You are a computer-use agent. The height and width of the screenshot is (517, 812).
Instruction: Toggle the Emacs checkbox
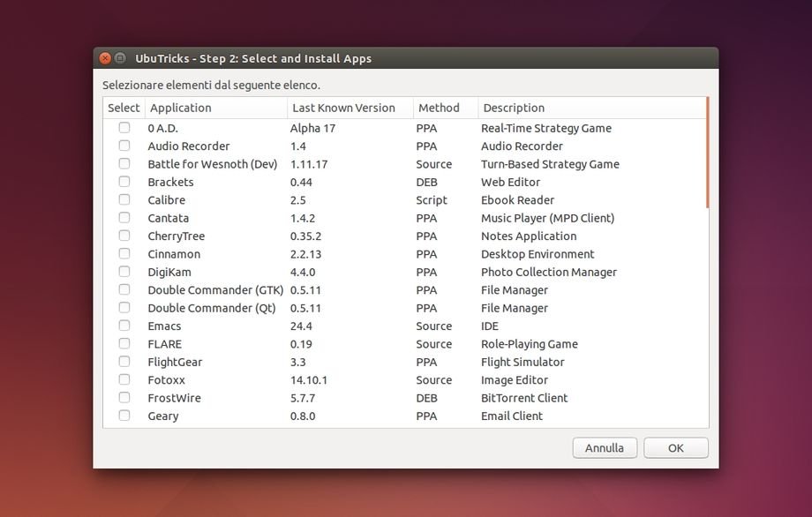click(124, 326)
